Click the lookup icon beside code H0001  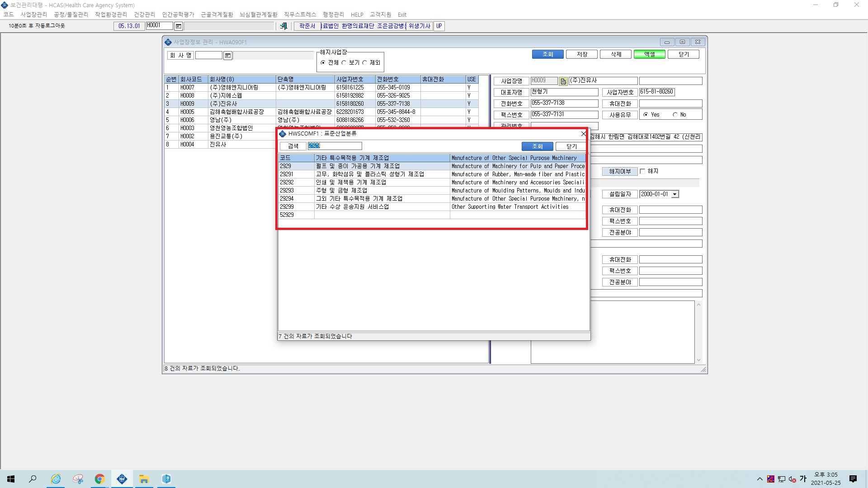click(x=179, y=26)
